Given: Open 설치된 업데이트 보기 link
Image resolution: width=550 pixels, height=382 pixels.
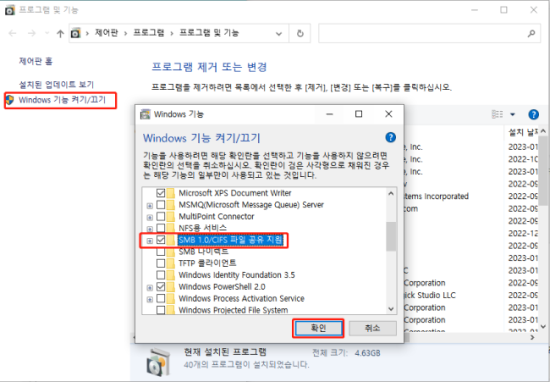Looking at the screenshot, I should [x=56, y=85].
